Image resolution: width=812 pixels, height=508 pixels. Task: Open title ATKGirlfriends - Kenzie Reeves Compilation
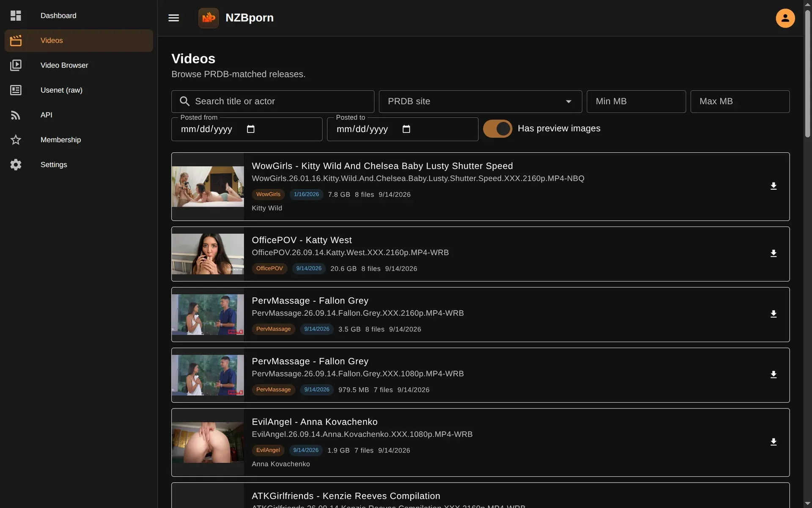click(346, 496)
